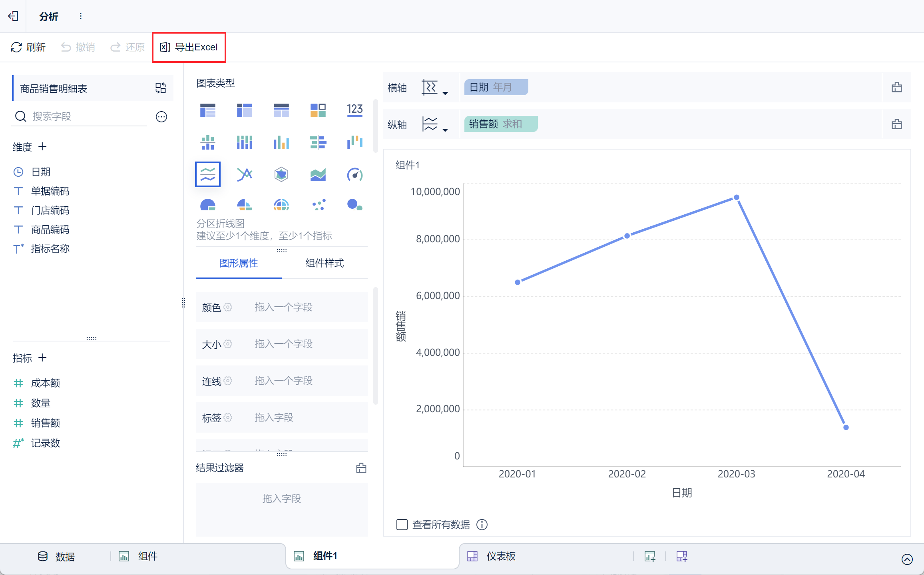This screenshot has width=924, height=575.
Task: Click the Export Excel button
Action: [x=189, y=47]
